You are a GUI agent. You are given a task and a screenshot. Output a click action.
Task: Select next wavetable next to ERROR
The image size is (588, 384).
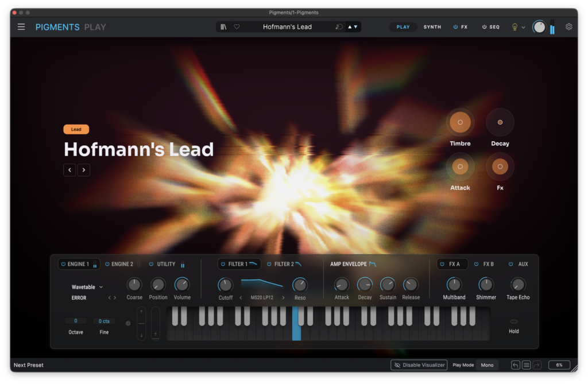pyautogui.click(x=115, y=298)
